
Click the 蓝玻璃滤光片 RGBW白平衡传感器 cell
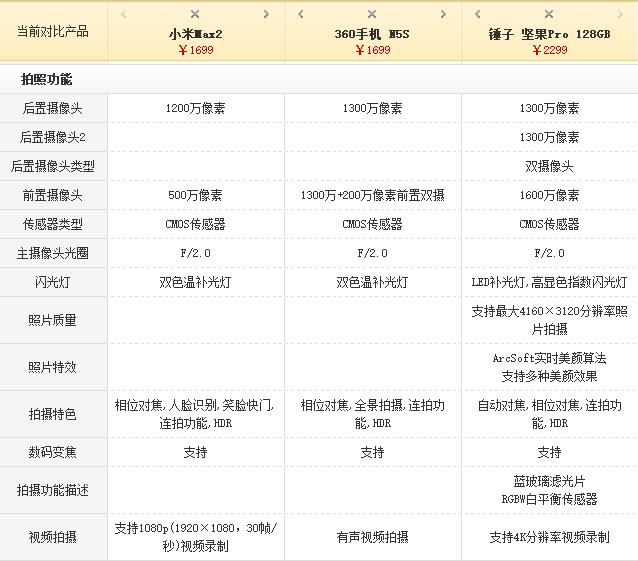tap(549, 490)
